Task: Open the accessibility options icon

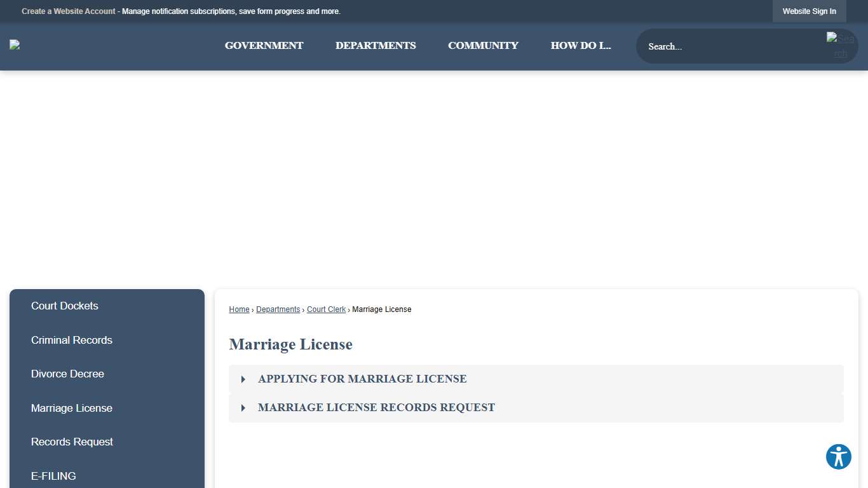Action: (838, 456)
